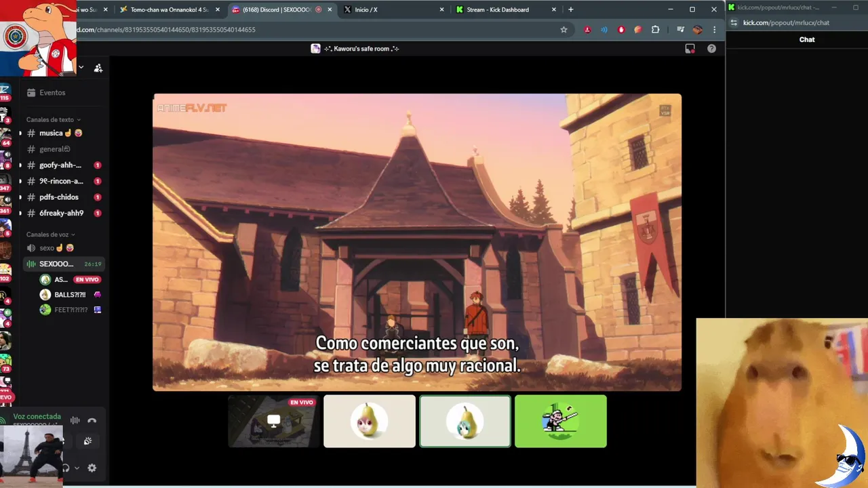Open the musica text channel
This screenshot has height=488, width=868.
[63, 133]
